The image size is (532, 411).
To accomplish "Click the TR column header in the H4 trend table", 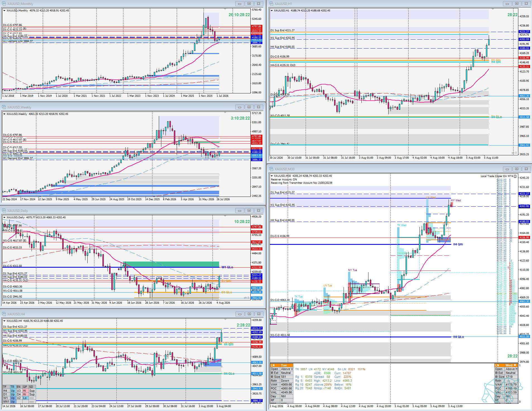I will coord(13,387).
